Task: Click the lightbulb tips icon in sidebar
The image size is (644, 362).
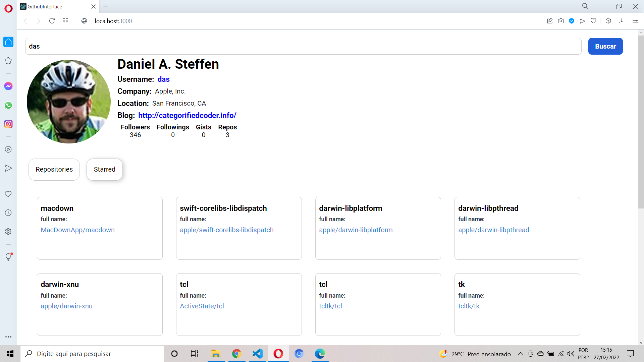Action: tap(8, 257)
